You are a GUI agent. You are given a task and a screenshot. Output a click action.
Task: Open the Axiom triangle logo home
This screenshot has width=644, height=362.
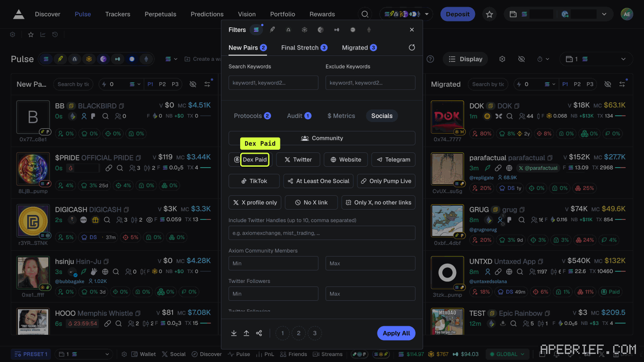click(x=18, y=14)
